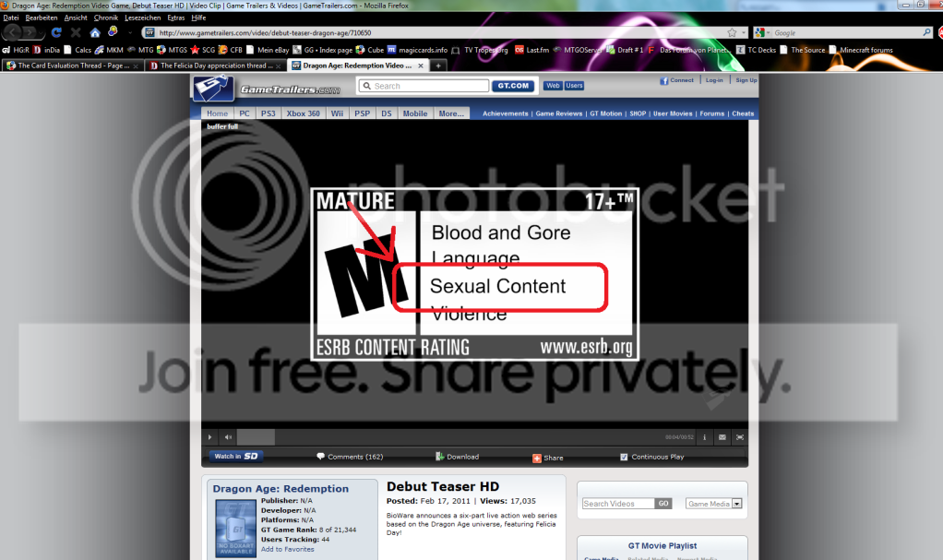The width and height of the screenshot is (943, 560).
Task: Click the Facebook Connect icon
Action: coord(663,80)
